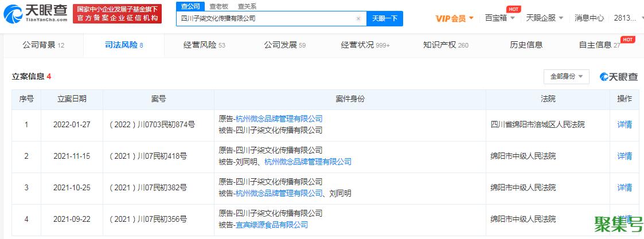The height and width of the screenshot is (239, 644).
Task: Expand the VIP会员 menu
Action: (x=454, y=18)
